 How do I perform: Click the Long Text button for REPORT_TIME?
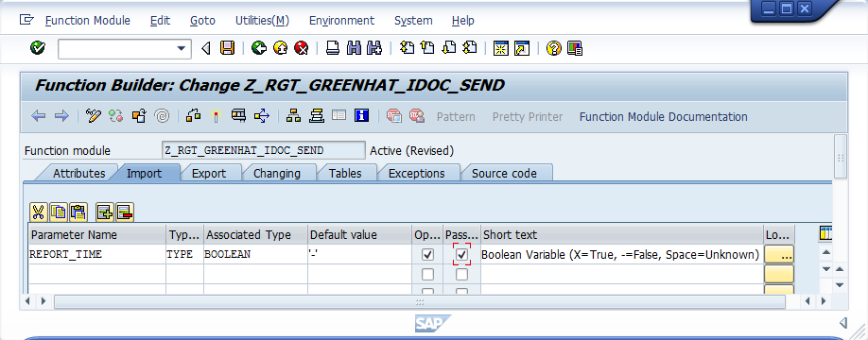(x=779, y=255)
